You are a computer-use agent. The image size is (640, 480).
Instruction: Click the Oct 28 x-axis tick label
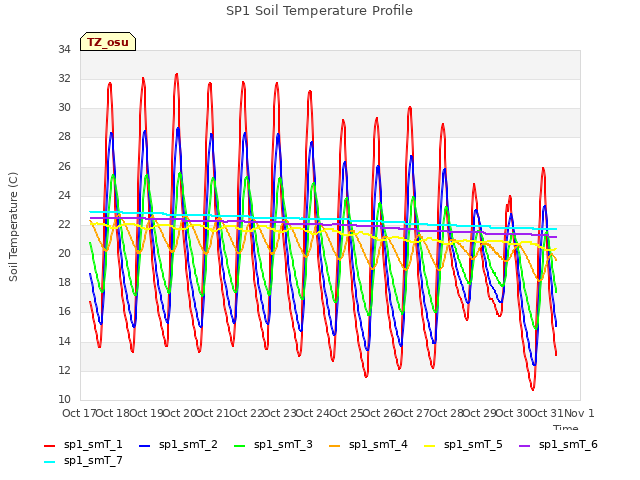pos(447,413)
